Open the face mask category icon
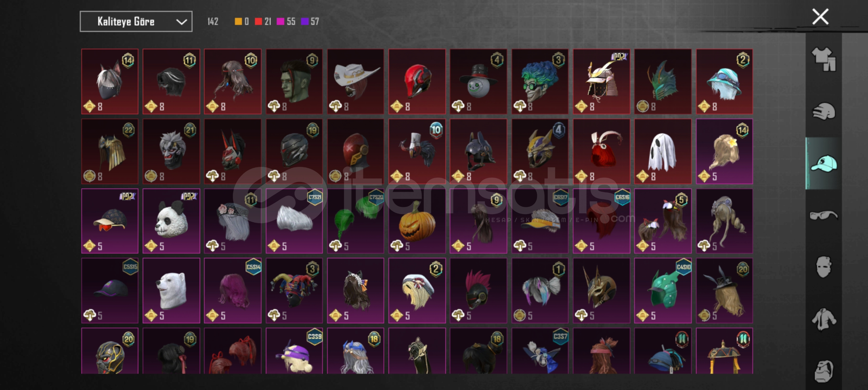 tap(824, 267)
